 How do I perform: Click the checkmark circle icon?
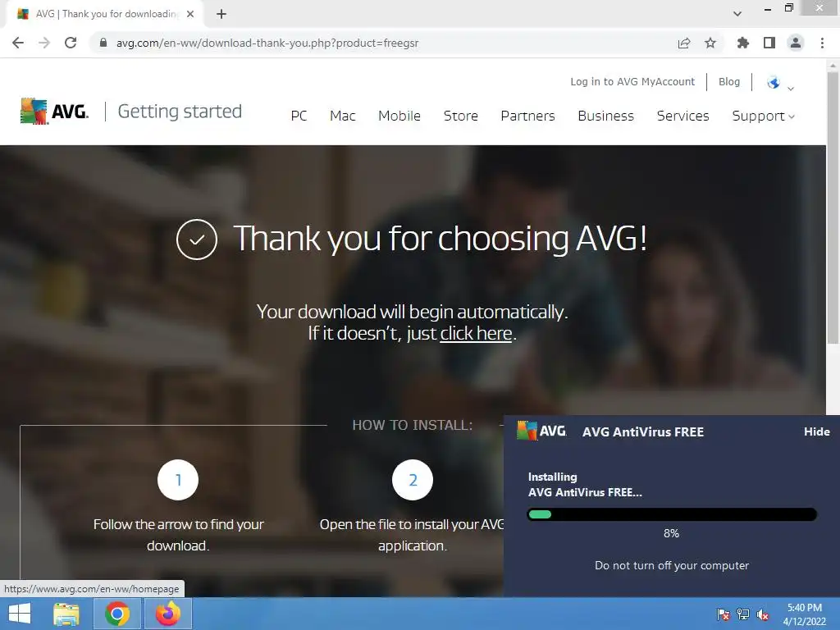(x=197, y=240)
